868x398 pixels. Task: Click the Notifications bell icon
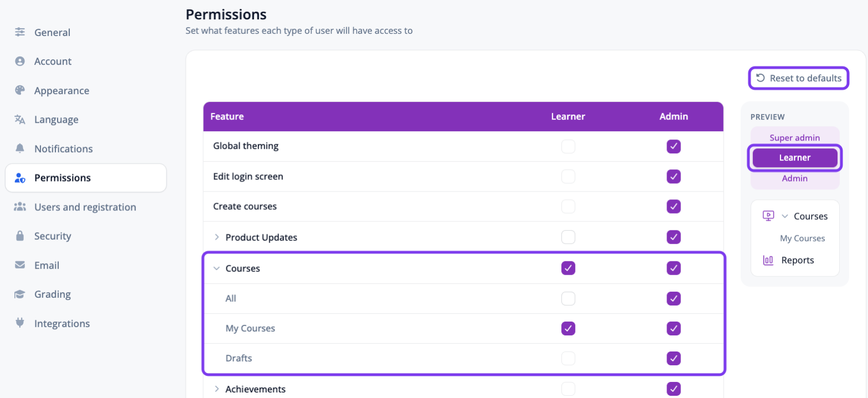(20, 148)
